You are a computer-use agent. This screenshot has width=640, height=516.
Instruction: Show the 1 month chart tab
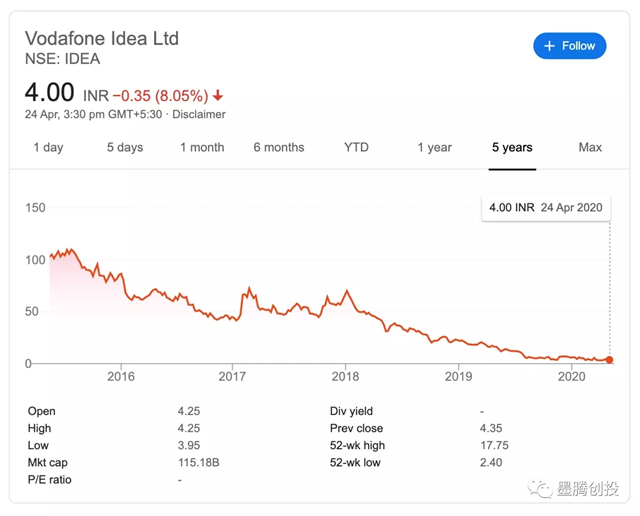tap(202, 147)
